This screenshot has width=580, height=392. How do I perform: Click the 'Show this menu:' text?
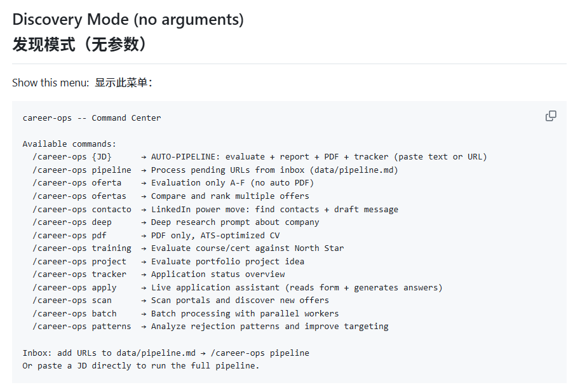point(51,83)
